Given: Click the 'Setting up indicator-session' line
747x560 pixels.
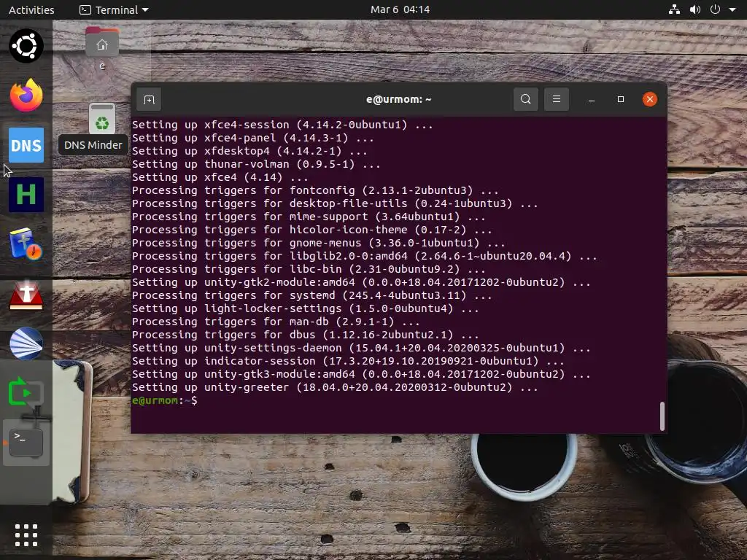Looking at the screenshot, I should click(348, 361).
